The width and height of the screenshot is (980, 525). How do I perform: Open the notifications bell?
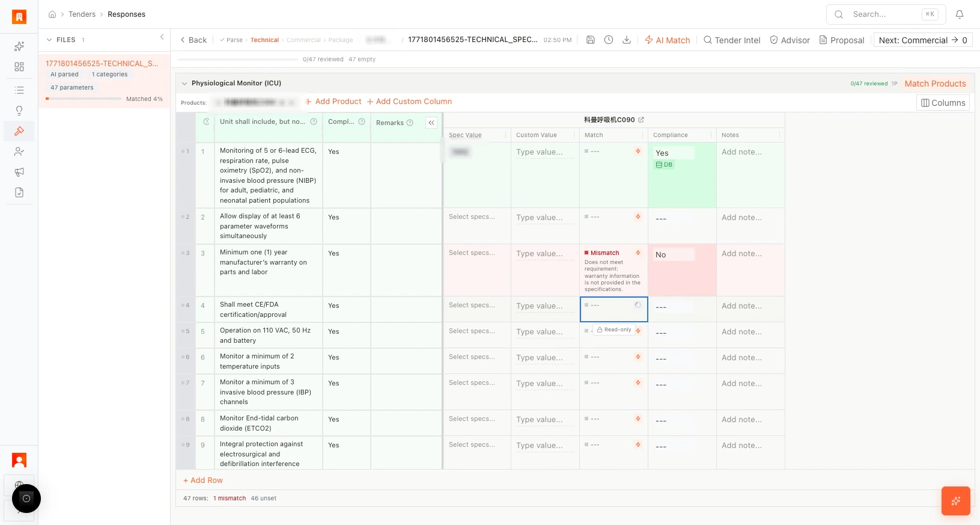pos(960,14)
